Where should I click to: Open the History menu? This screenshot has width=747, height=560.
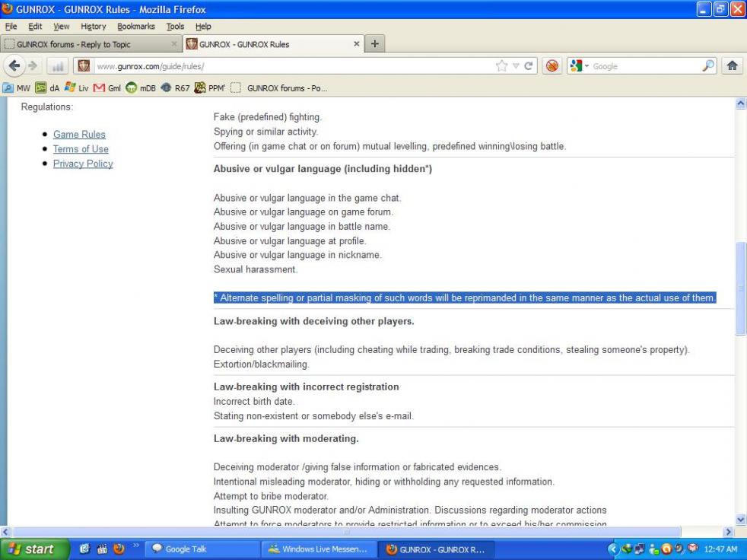click(x=93, y=26)
